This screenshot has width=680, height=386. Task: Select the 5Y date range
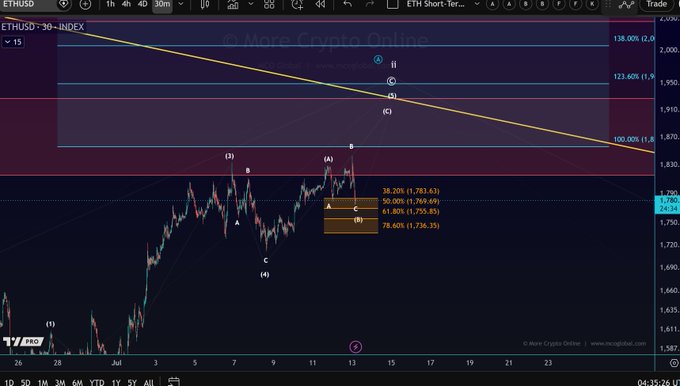click(132, 383)
